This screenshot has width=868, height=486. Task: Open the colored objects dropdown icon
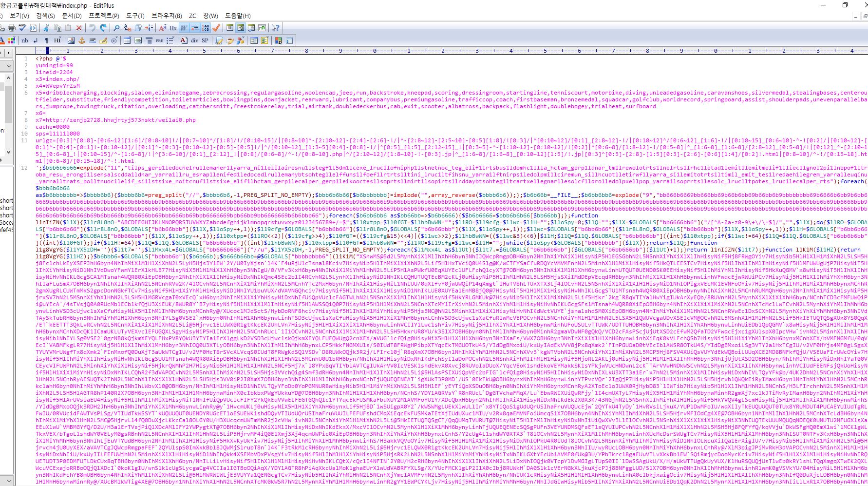tap(240, 40)
